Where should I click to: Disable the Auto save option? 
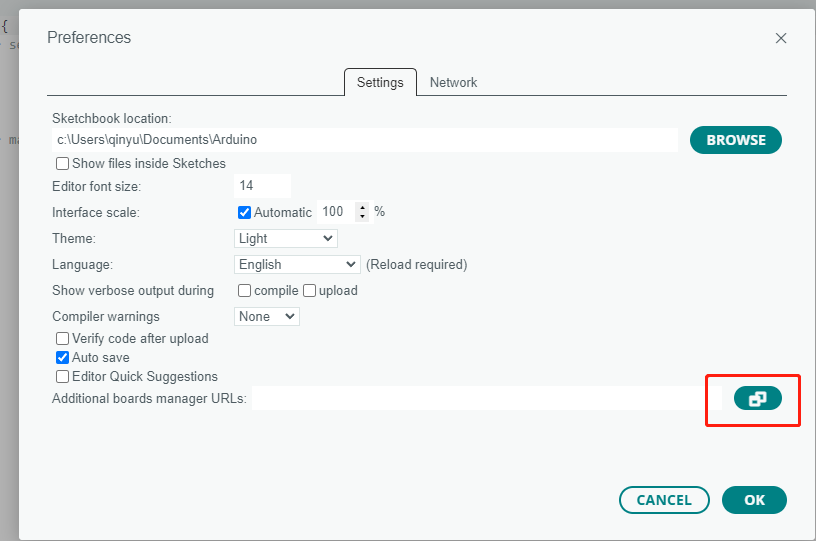tap(63, 358)
